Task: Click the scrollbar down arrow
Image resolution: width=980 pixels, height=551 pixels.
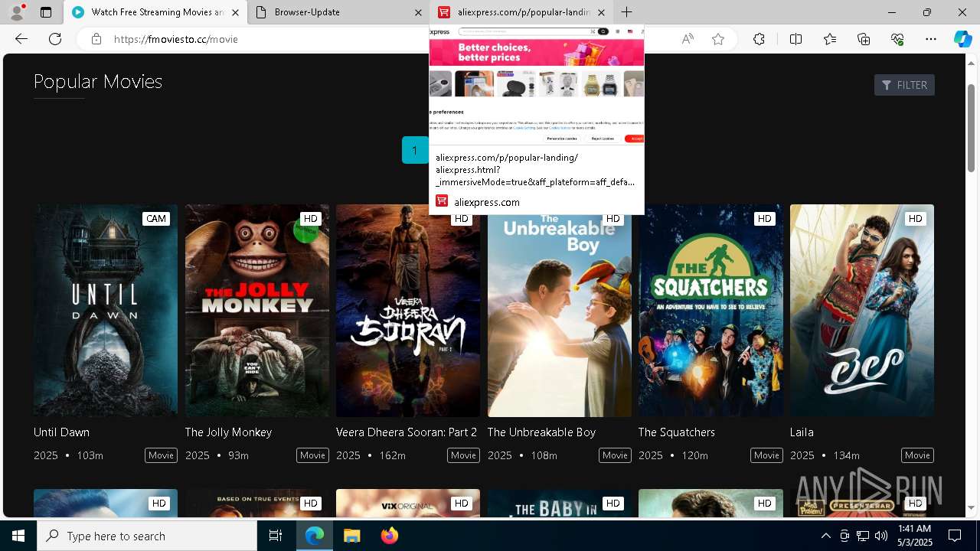Action: [x=972, y=507]
